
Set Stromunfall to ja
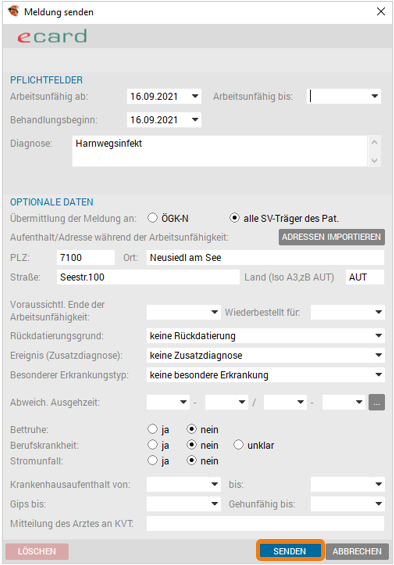[153, 461]
